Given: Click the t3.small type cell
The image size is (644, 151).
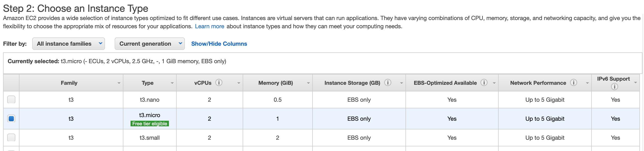Looking at the screenshot, I should click(x=150, y=138).
